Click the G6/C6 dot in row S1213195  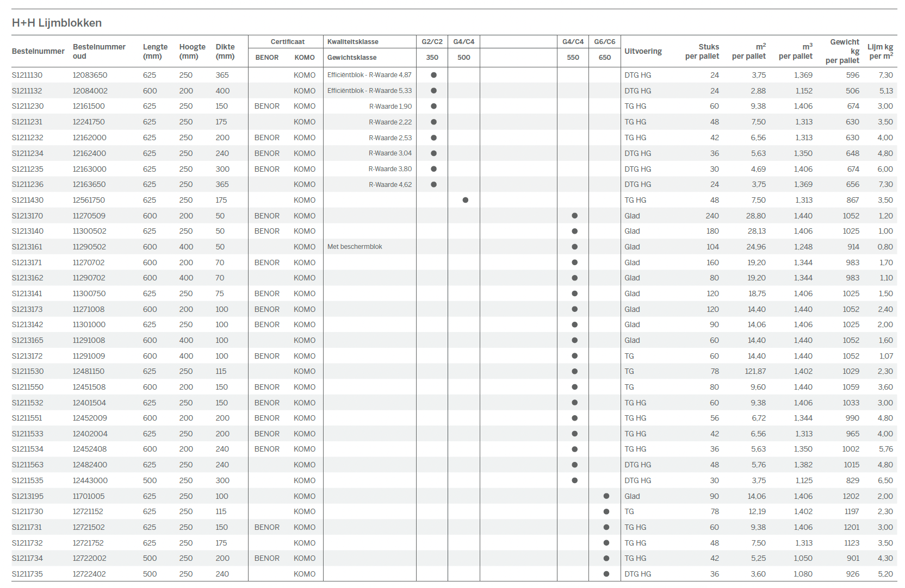pyautogui.click(x=606, y=496)
